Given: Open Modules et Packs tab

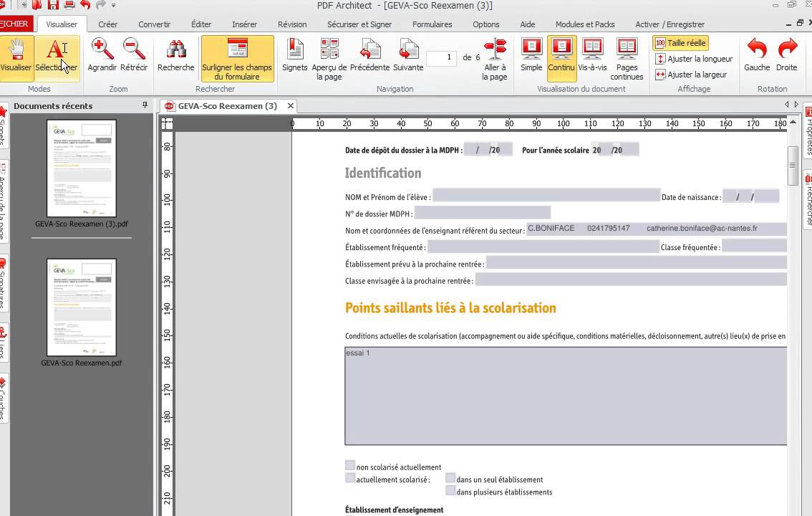Looking at the screenshot, I should tap(585, 24).
